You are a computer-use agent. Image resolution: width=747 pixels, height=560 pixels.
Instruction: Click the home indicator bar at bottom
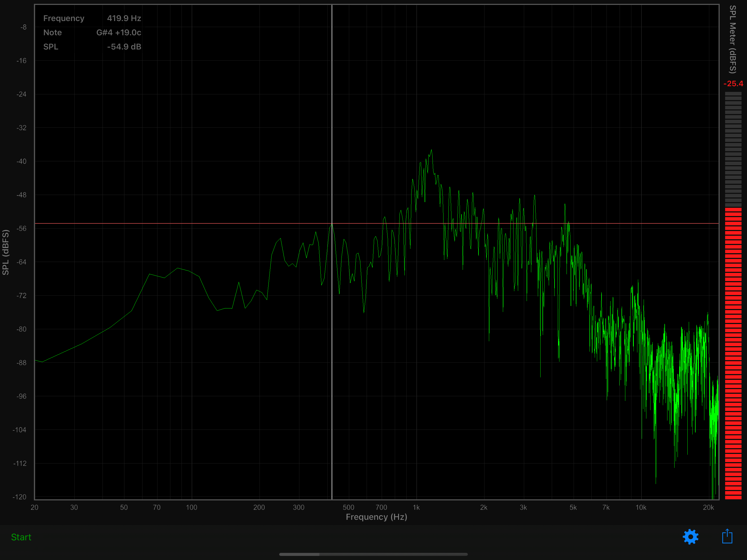click(x=373, y=554)
